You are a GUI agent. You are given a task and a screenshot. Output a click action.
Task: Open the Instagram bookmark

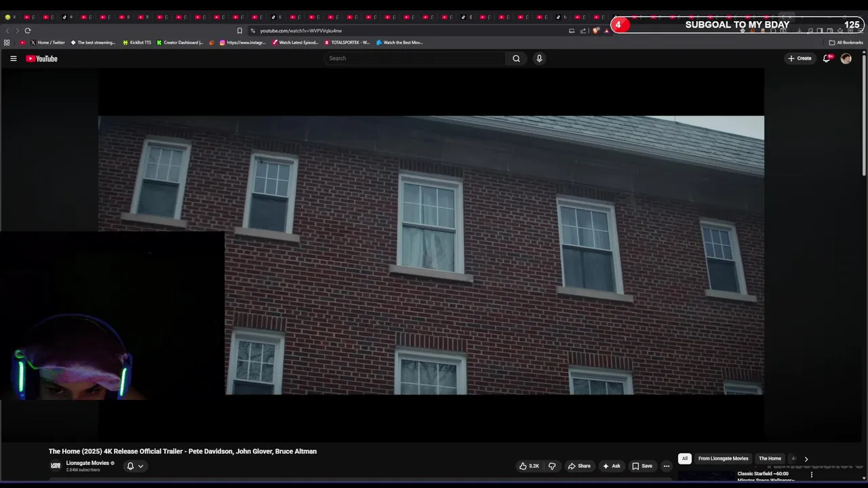pyautogui.click(x=243, y=42)
